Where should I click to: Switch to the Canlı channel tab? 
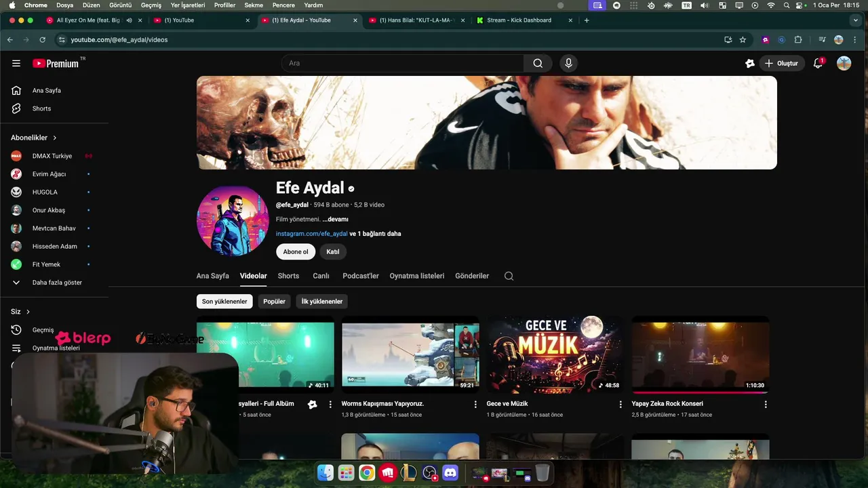(x=321, y=276)
